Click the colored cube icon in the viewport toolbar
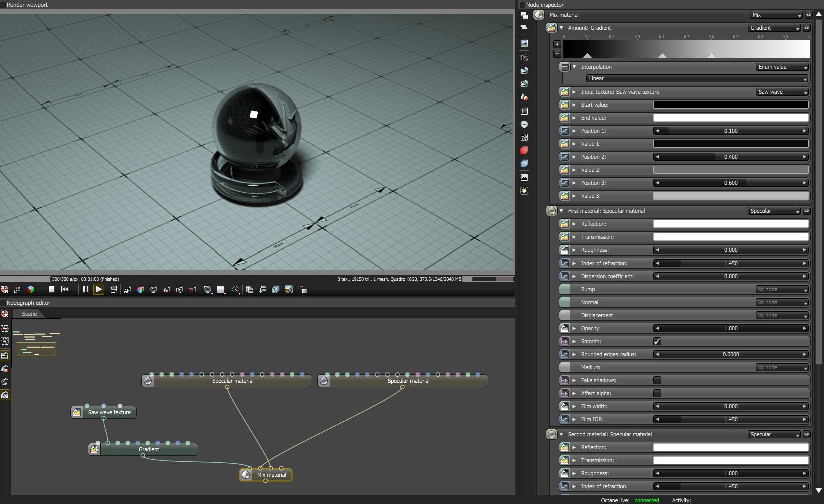824x504 pixels. pyautogui.click(x=31, y=289)
